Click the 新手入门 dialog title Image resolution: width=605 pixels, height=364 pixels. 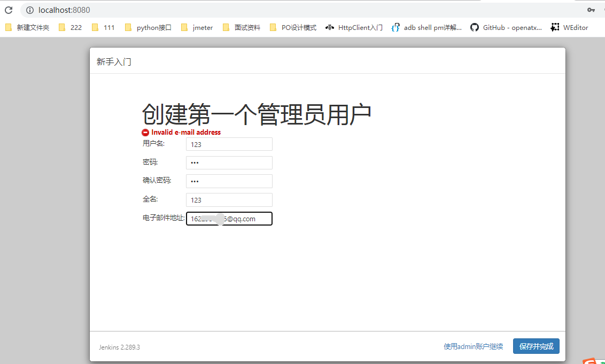coord(114,62)
